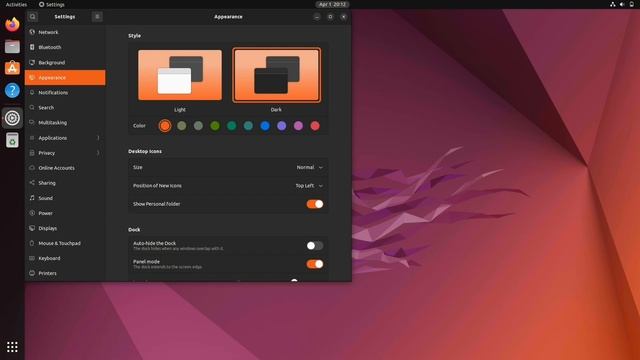640x360 pixels.
Task: Click the search icon in Settings
Action: 33,17
